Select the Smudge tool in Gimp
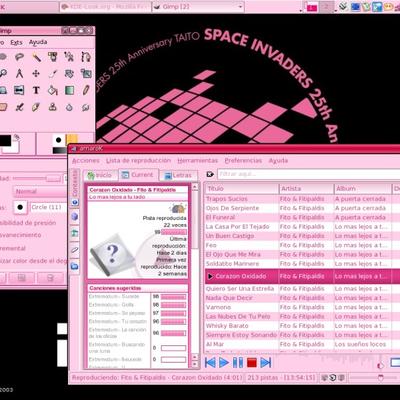 pos(86,107)
